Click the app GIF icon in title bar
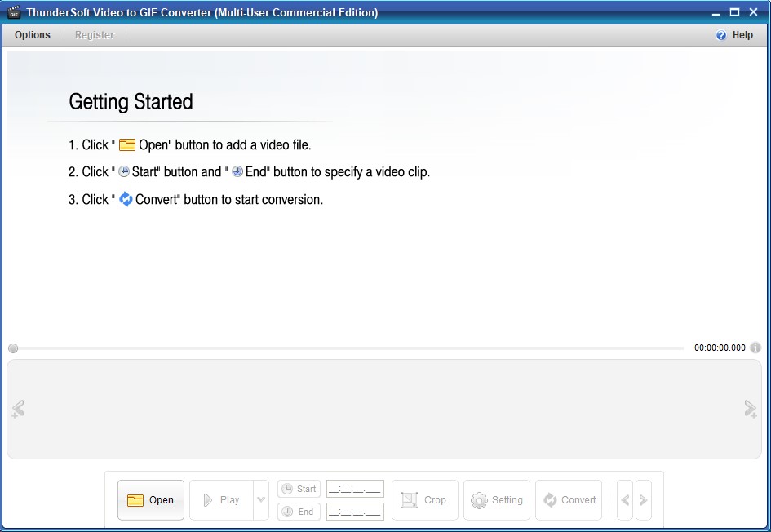 (x=14, y=12)
